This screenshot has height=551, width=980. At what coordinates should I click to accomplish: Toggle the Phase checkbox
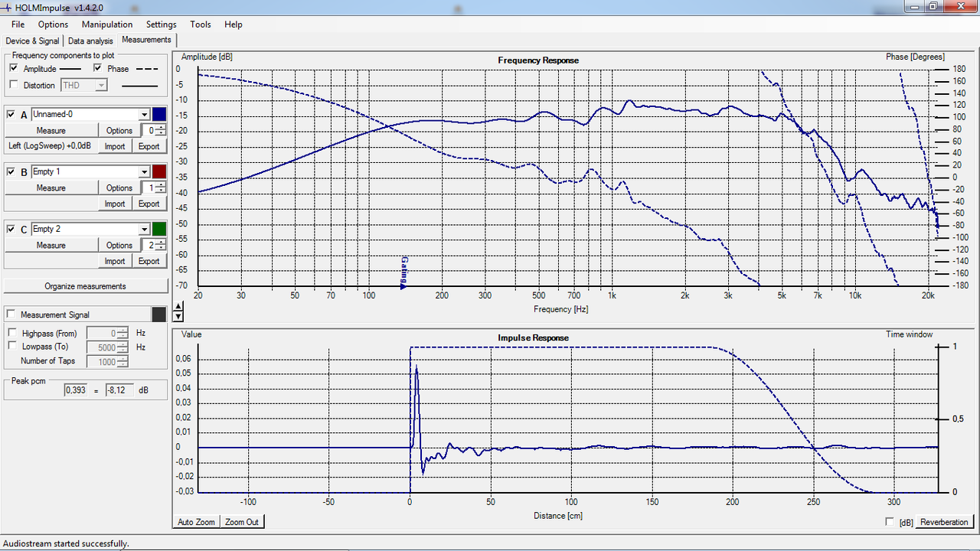99,69
